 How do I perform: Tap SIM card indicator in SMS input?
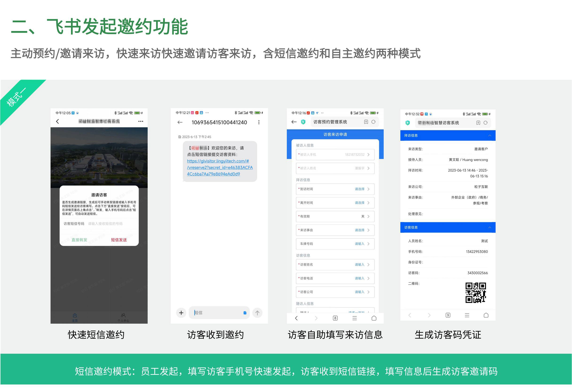coord(245,313)
